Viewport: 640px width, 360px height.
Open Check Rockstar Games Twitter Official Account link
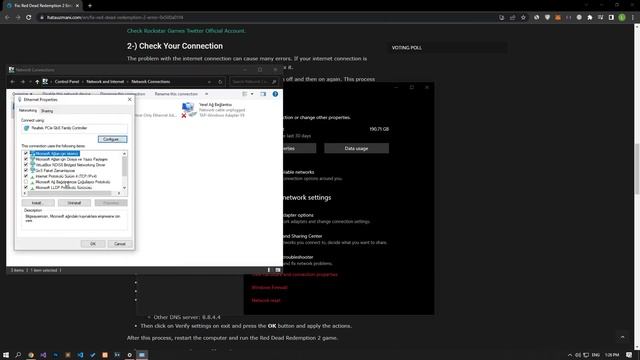[186, 31]
